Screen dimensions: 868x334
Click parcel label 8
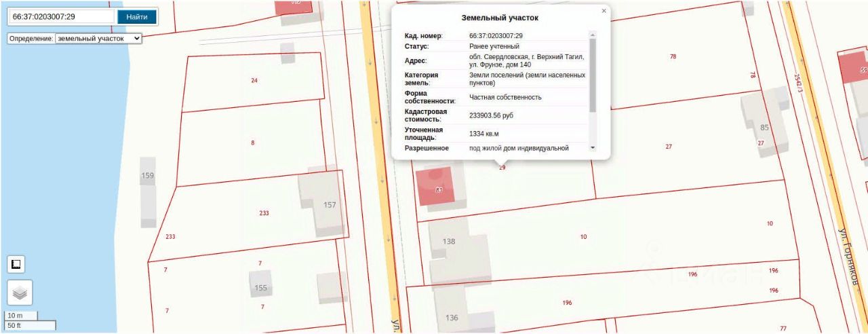point(253,143)
